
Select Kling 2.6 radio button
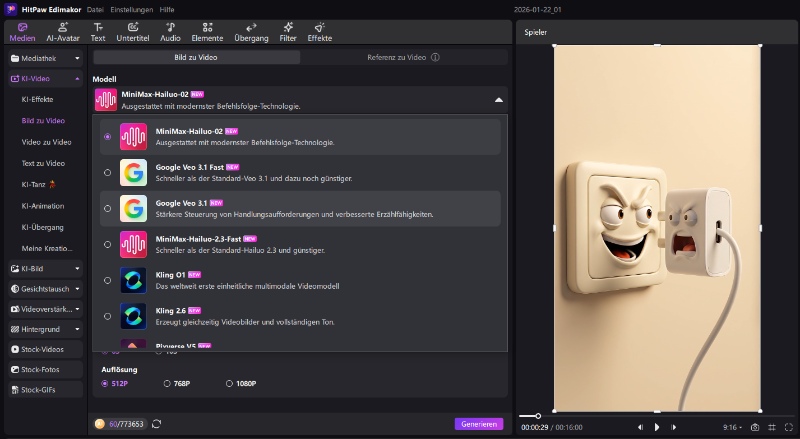click(x=107, y=316)
